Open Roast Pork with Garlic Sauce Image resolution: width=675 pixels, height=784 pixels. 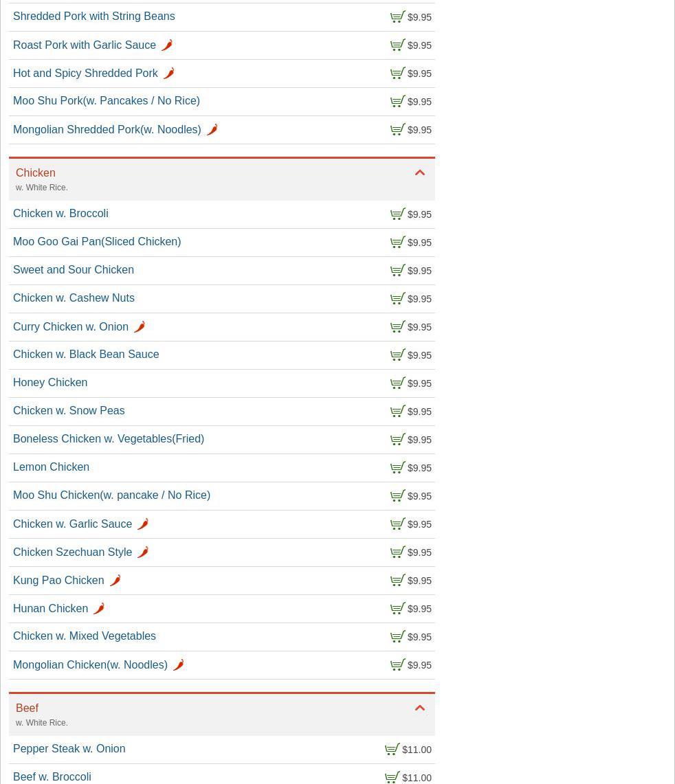[85, 45]
